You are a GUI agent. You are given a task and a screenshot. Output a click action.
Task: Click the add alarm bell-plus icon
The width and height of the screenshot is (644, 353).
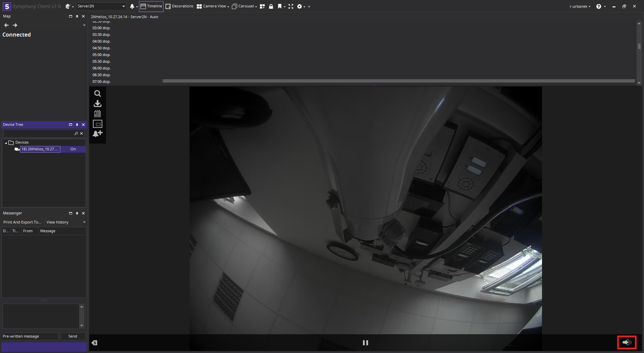click(97, 134)
